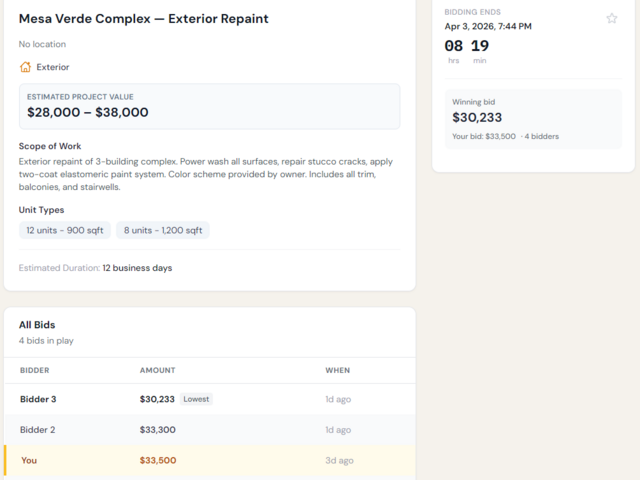Star this project as a favorite
The width and height of the screenshot is (640, 480).
point(611,18)
